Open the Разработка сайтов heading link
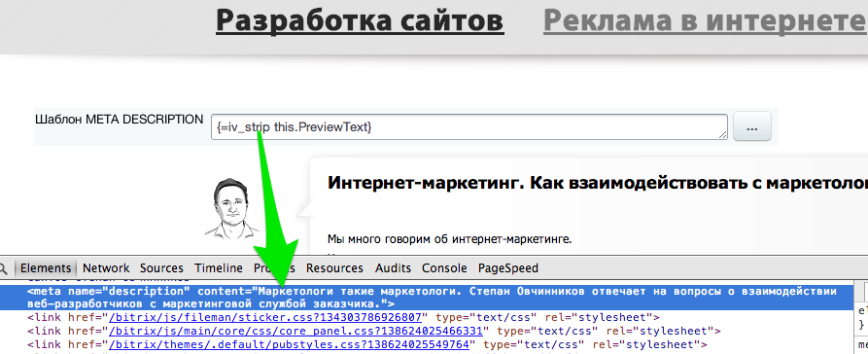 point(360,20)
